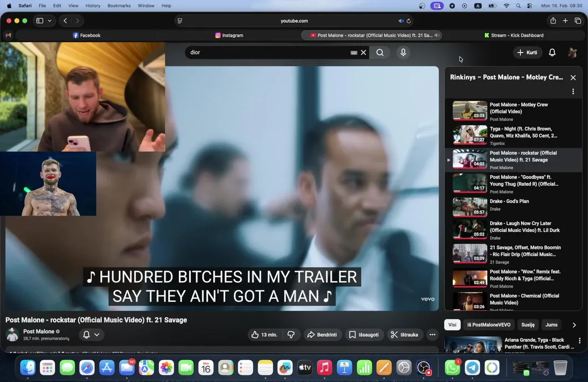Select the Visi filter chip

coord(452,325)
